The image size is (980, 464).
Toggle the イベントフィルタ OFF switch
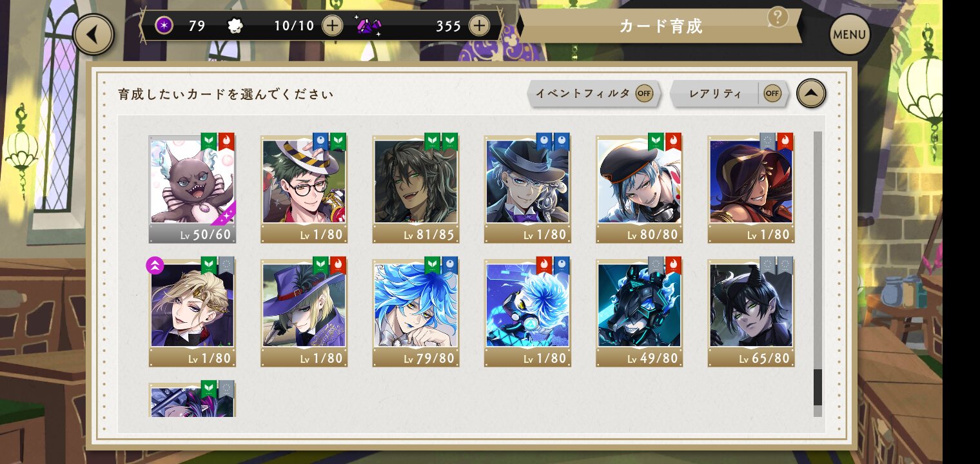click(644, 93)
